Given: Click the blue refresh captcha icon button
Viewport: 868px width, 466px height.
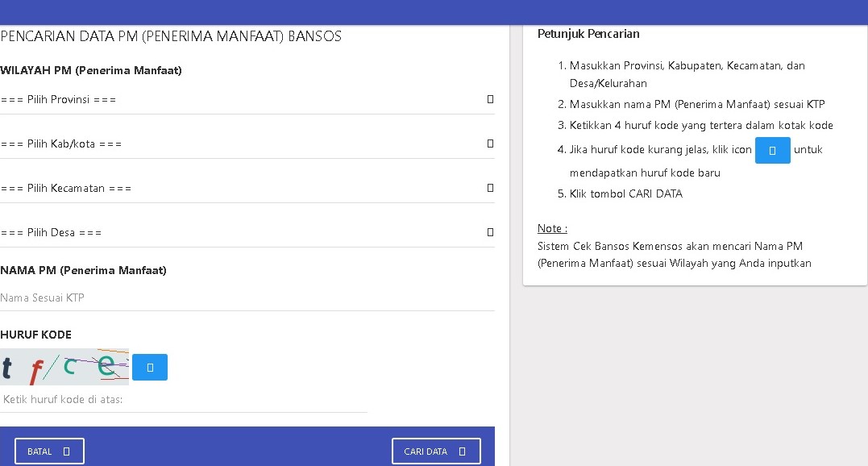Looking at the screenshot, I should pyautogui.click(x=150, y=367).
